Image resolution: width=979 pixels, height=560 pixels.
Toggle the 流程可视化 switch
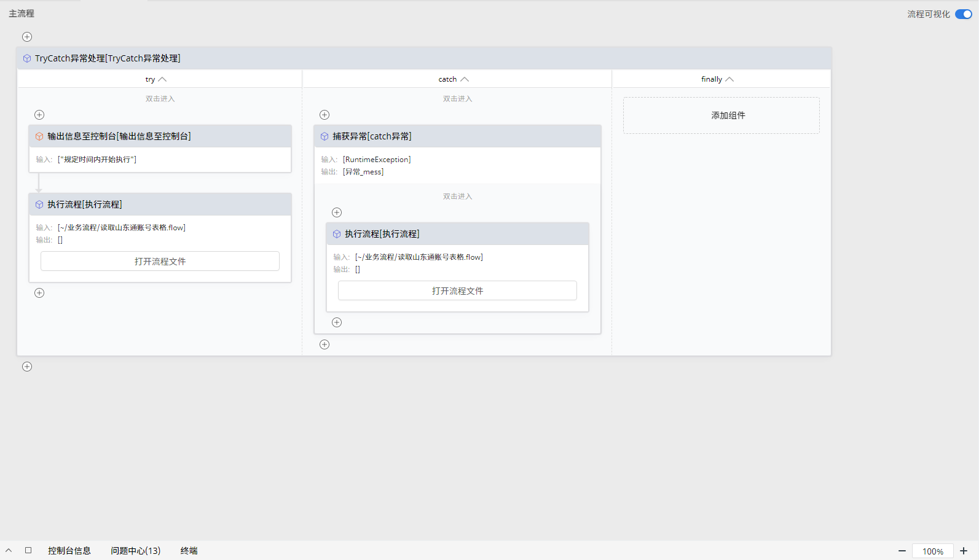964,14
